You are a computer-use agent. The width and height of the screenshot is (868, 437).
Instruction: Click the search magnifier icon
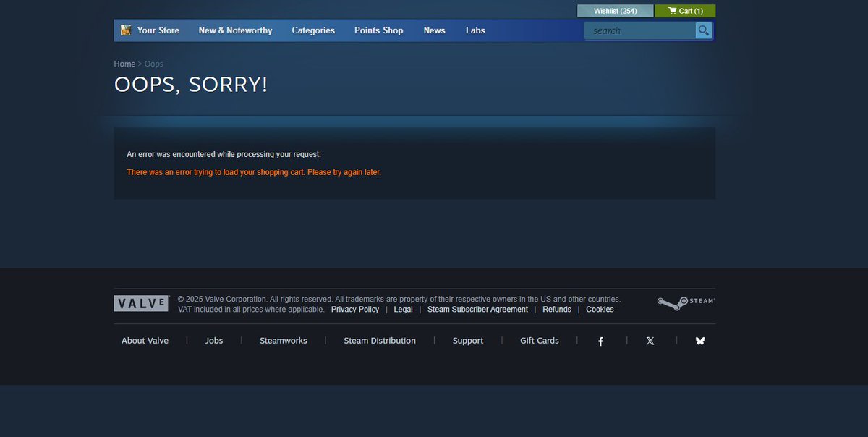(x=703, y=30)
